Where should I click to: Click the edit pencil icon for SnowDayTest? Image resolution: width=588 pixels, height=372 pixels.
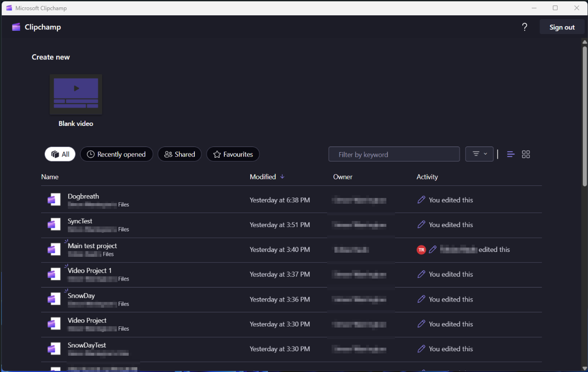pos(421,349)
